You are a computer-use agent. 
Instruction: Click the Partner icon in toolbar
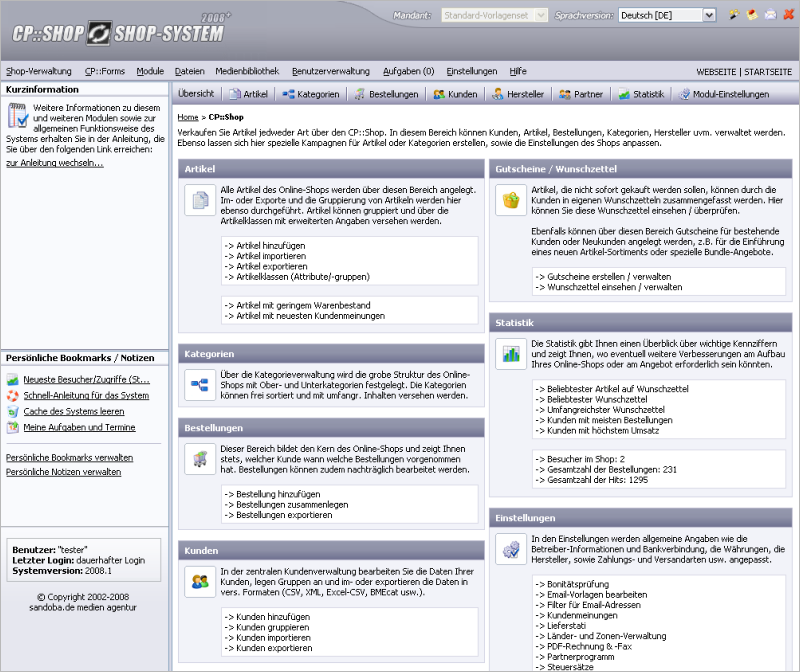[565, 94]
